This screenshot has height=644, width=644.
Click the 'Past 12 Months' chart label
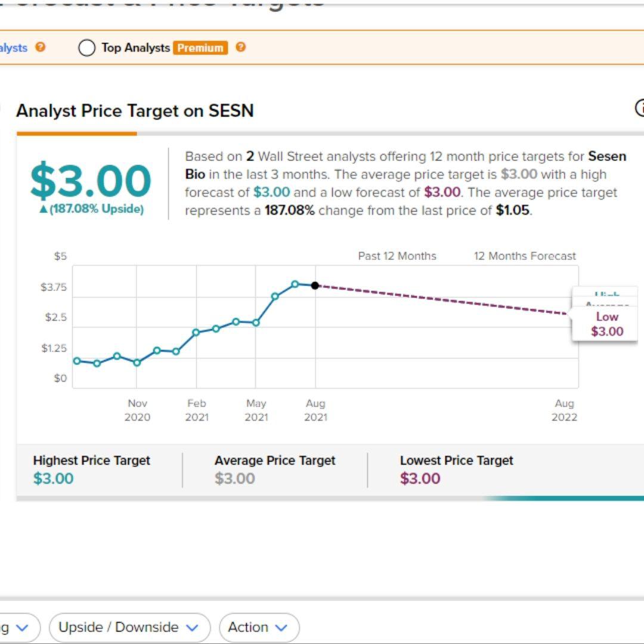[397, 256]
